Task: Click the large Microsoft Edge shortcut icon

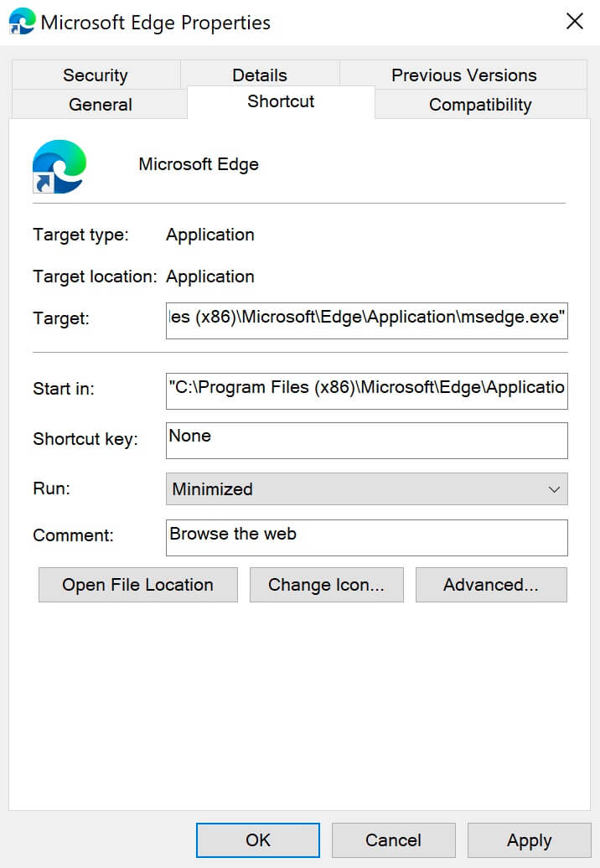Action: click(59, 166)
